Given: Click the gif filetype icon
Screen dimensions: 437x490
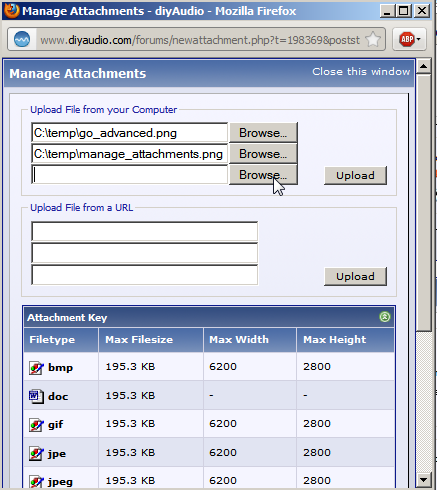Looking at the screenshot, I should (36, 425).
